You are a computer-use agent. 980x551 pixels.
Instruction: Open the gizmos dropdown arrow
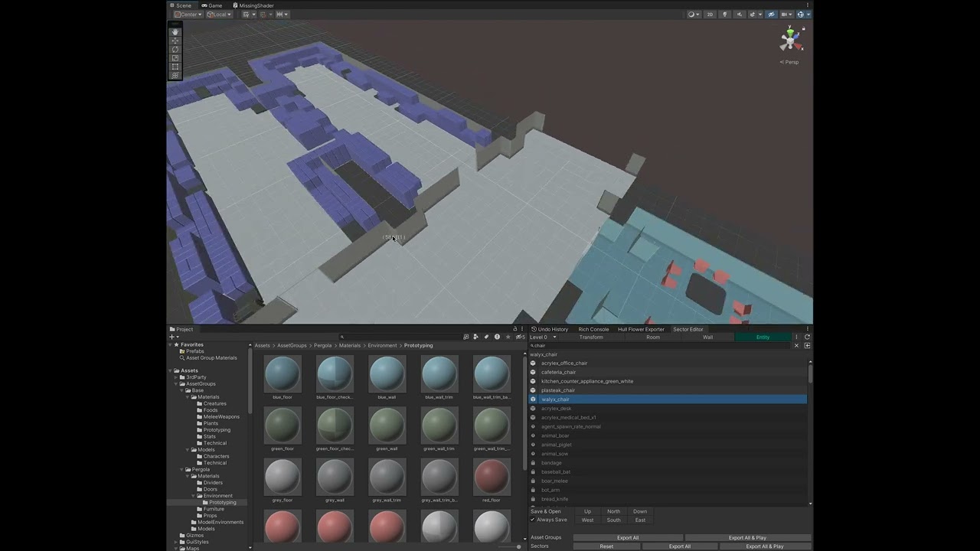[808, 15]
